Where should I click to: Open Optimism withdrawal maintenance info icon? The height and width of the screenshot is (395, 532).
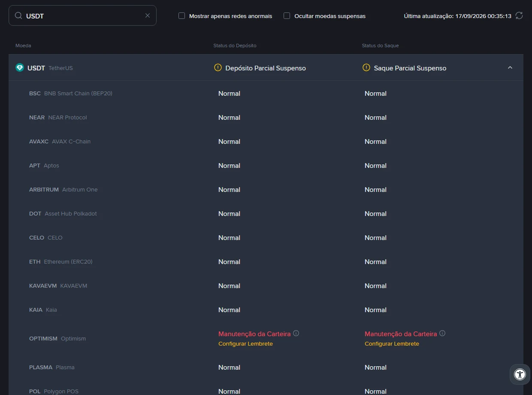442,333
